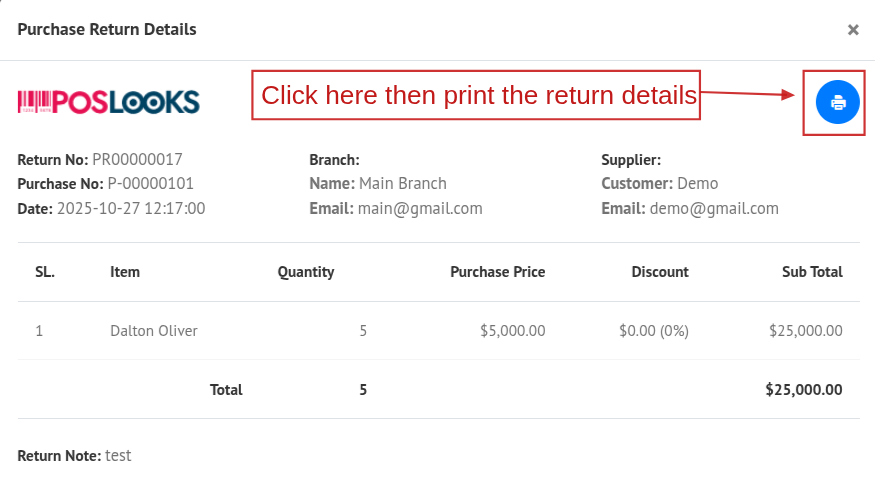Select the Dalton Oliver item row
Screen dimensions: 875x499
(x=154, y=331)
